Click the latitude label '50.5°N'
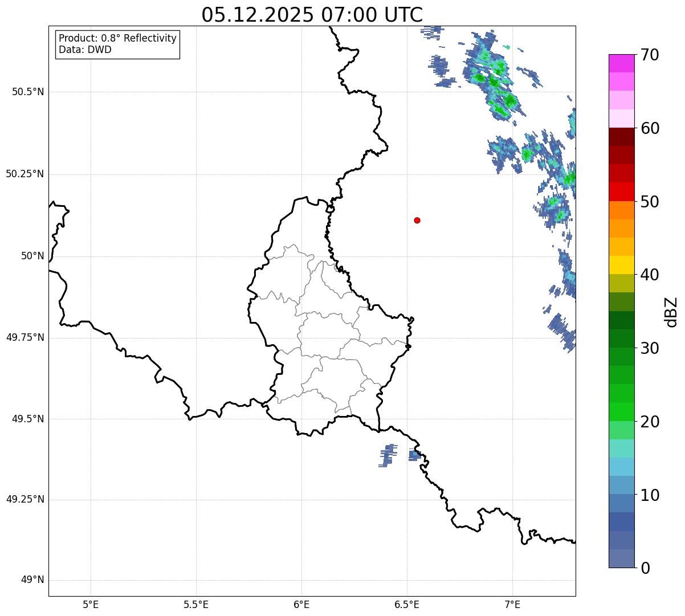Screen dimensions: 685x616 (x=28, y=92)
